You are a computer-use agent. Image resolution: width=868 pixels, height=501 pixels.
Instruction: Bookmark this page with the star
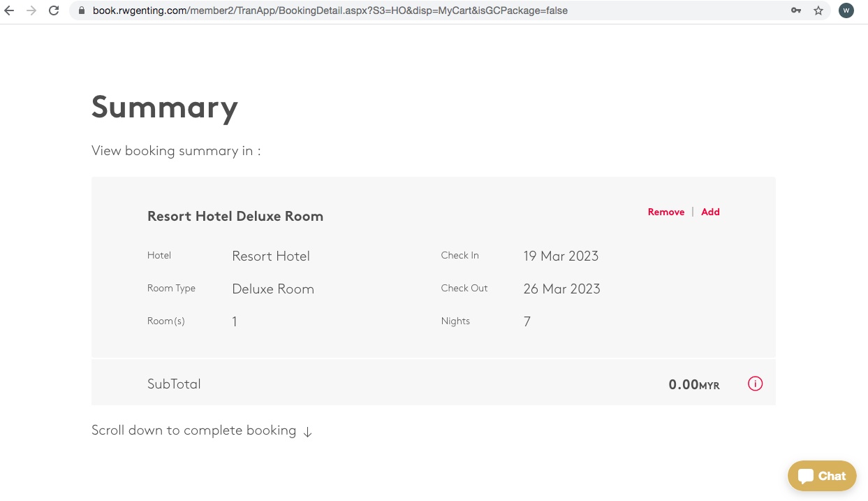pyautogui.click(x=818, y=10)
